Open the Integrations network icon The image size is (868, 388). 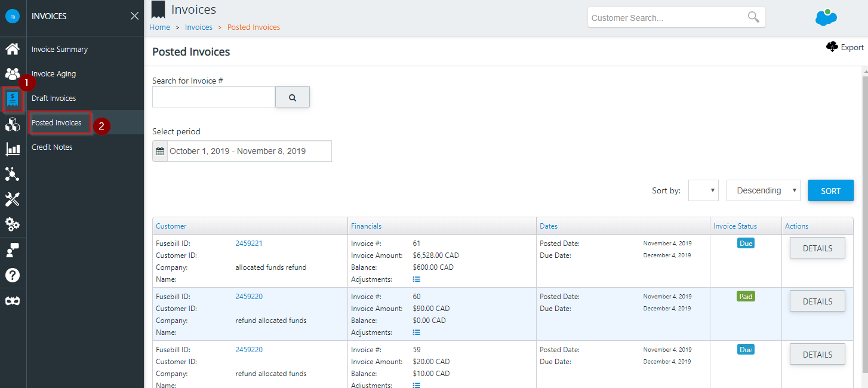[x=13, y=174]
